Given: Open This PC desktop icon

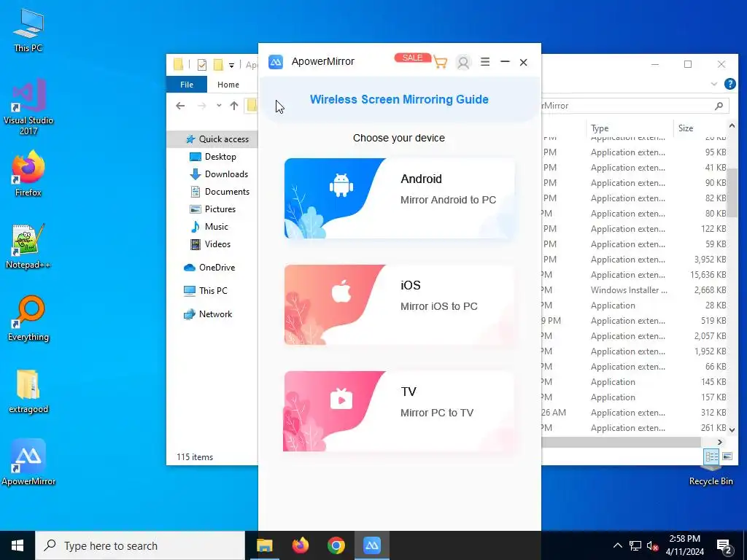Looking at the screenshot, I should [28, 29].
